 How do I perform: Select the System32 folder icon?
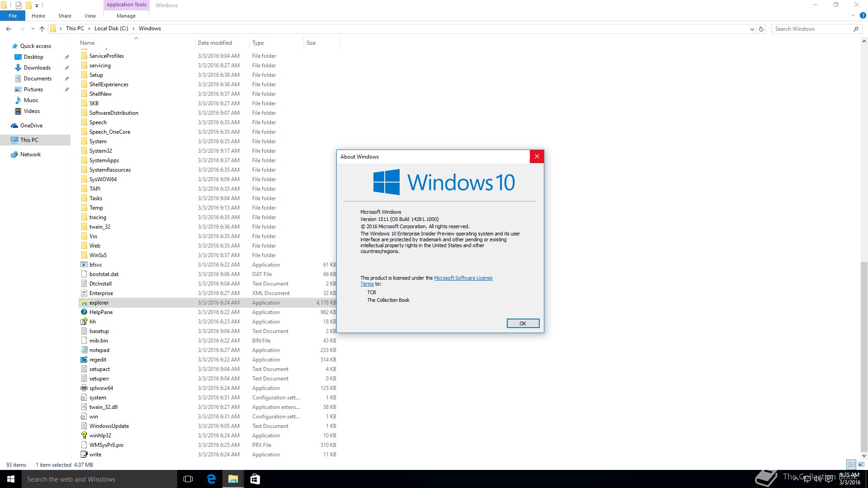tap(84, 151)
